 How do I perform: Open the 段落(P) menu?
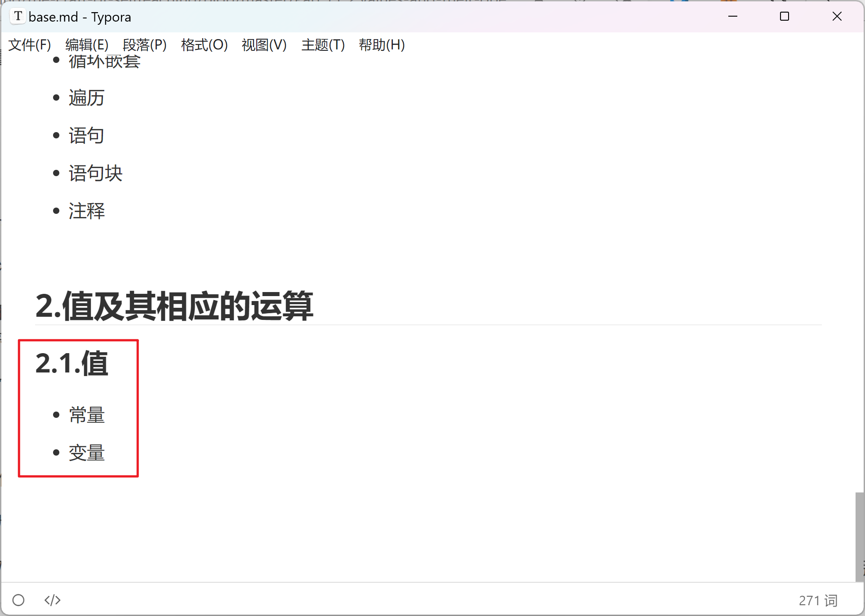point(144,45)
